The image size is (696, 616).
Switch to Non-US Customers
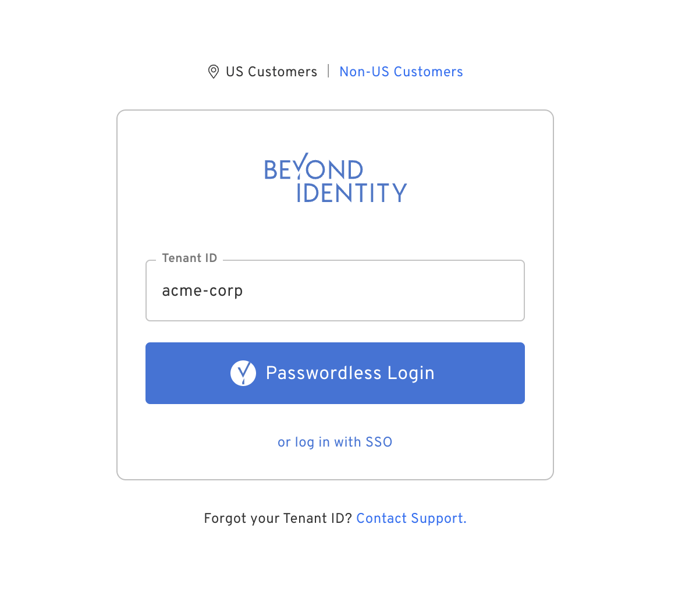click(401, 72)
